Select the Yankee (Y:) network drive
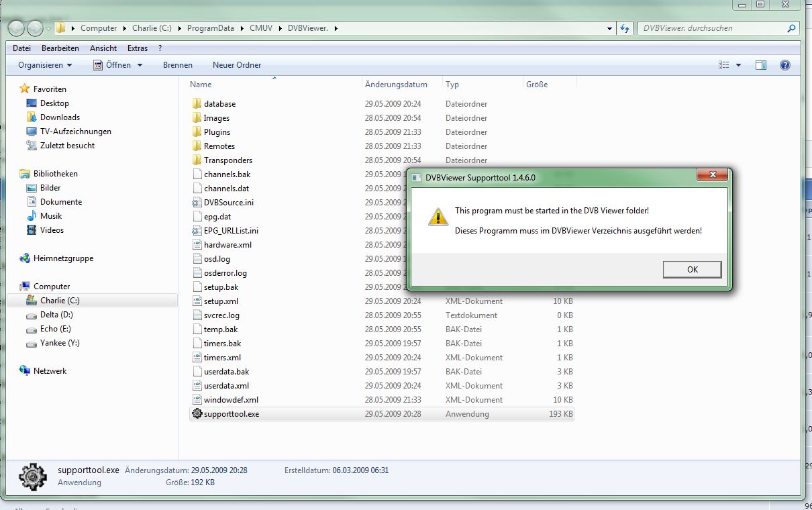The height and width of the screenshot is (510, 812). [60, 343]
